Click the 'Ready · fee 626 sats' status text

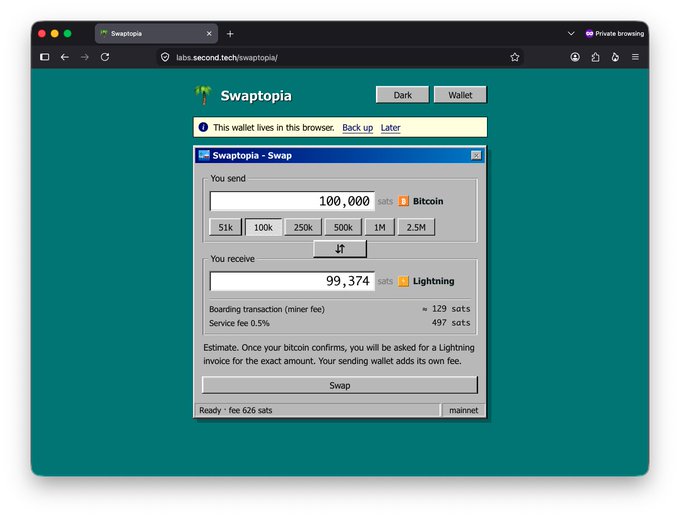(235, 410)
